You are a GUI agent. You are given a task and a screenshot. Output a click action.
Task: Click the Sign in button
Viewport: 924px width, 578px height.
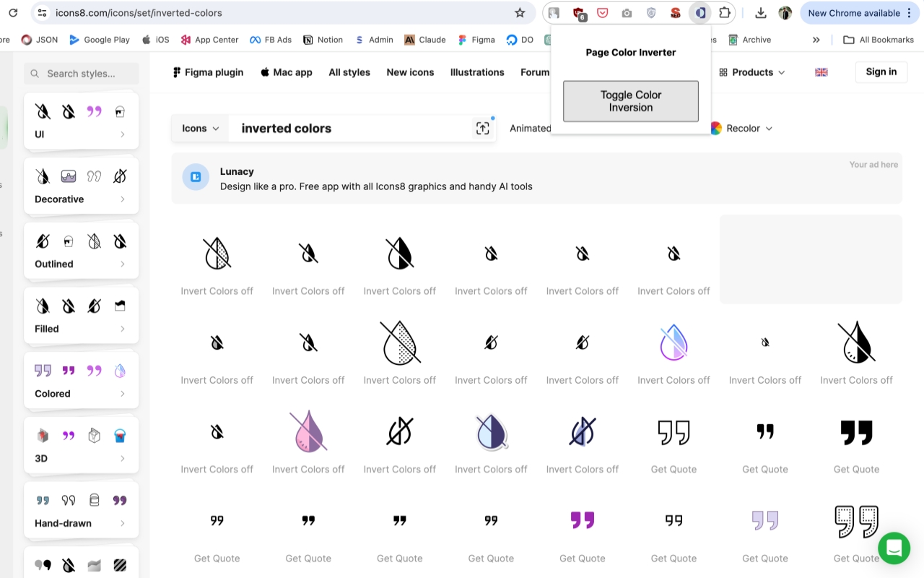(x=881, y=72)
